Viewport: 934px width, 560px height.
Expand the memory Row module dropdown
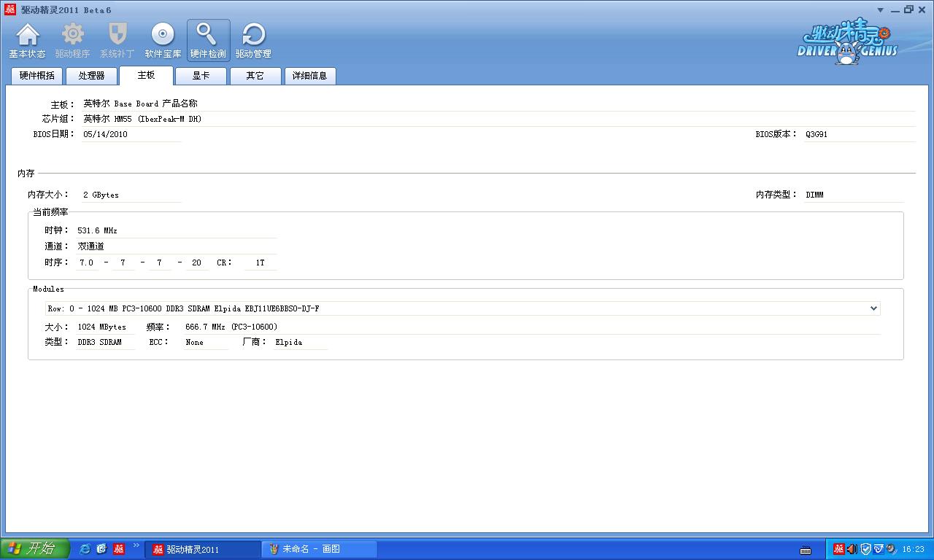click(873, 308)
